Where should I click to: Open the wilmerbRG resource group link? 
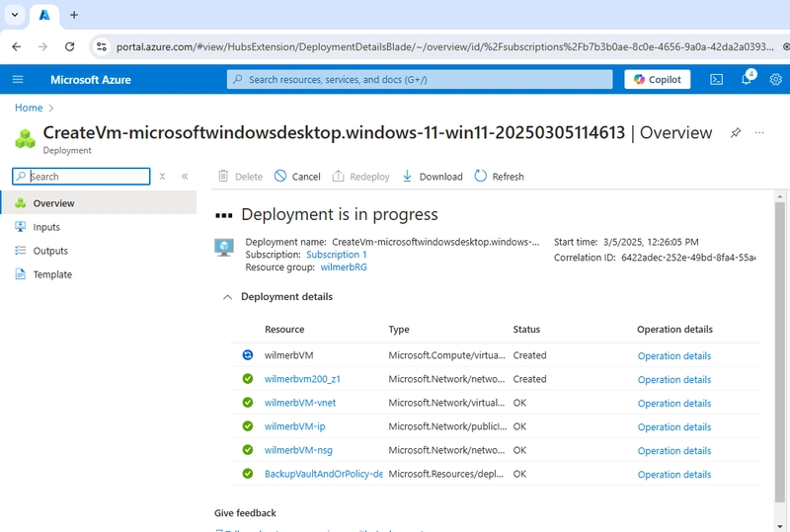(x=344, y=267)
